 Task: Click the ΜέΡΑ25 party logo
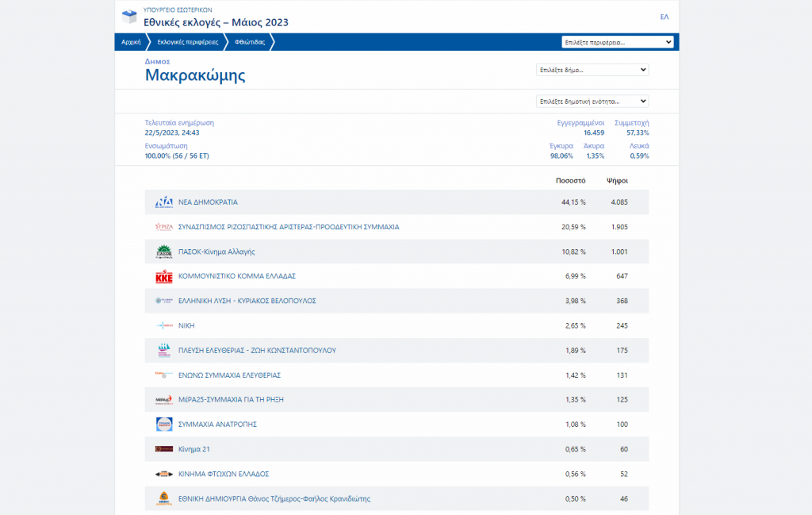[164, 399]
